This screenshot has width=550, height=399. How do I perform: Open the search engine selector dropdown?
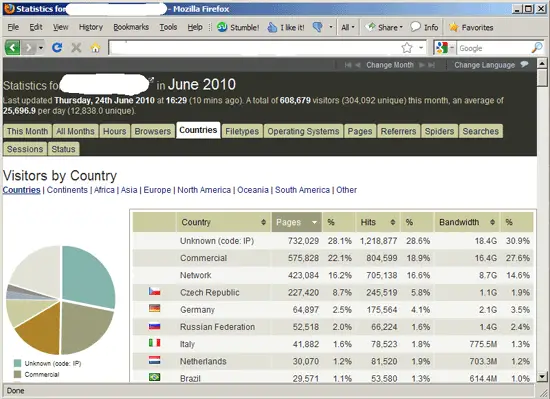(452, 47)
